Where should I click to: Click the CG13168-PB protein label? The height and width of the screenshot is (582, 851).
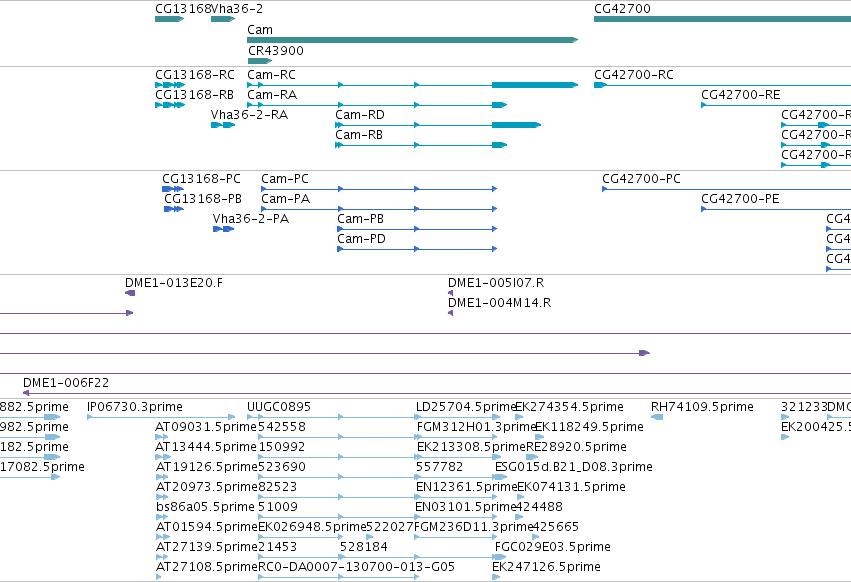tap(203, 199)
